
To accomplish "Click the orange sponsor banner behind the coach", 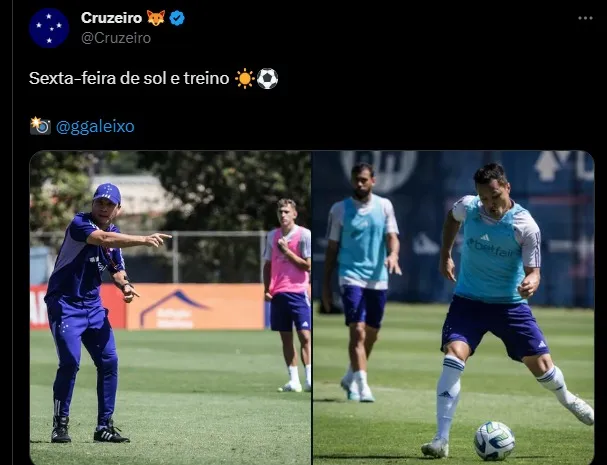I will click(195, 306).
